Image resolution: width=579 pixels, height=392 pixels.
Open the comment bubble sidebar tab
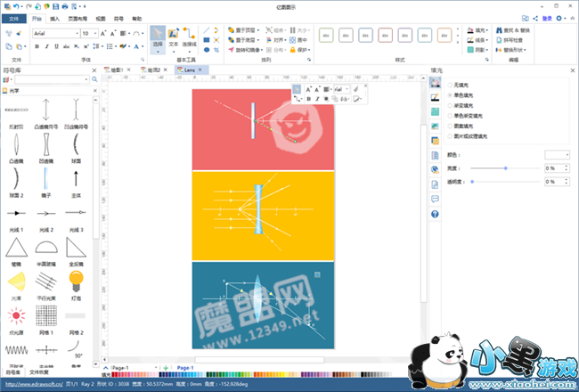[435, 200]
